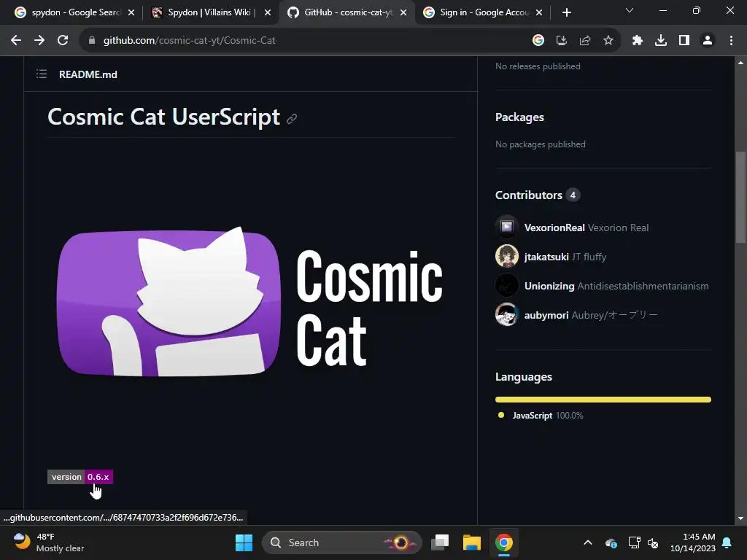This screenshot has width=747, height=560.
Task: Open the aubymori contributor profile
Action: 546,315
